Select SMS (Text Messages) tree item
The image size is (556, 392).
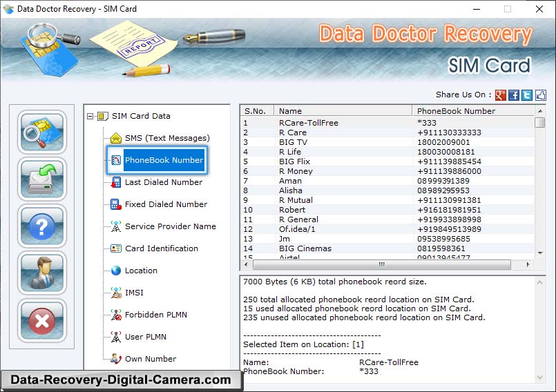(167, 138)
